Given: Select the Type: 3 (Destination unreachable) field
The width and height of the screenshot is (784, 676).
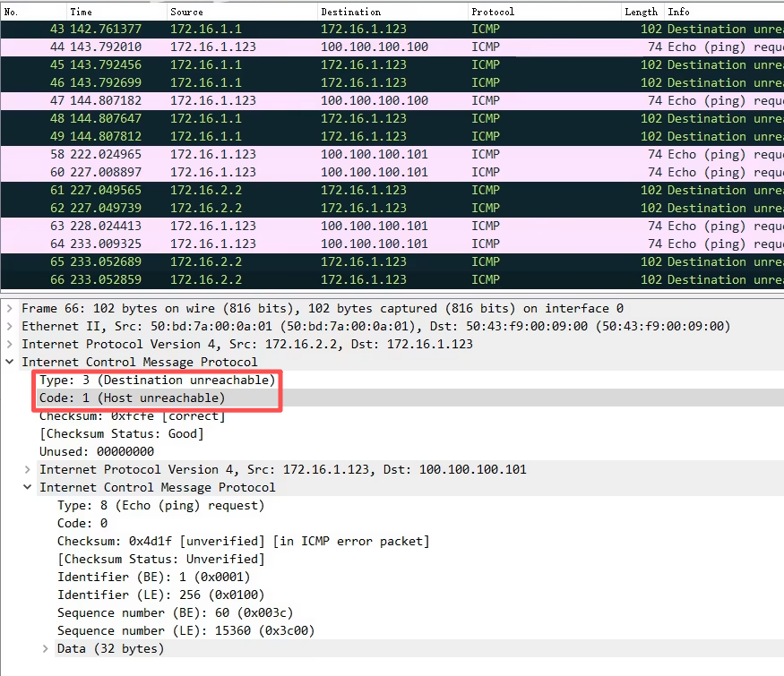Looking at the screenshot, I should [x=157, y=380].
